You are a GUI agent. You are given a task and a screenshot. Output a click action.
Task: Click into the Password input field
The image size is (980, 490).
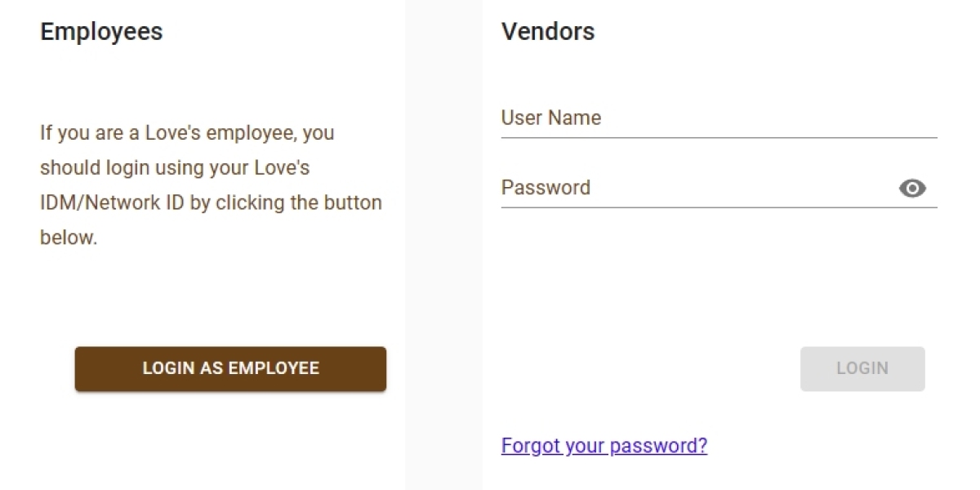point(694,188)
